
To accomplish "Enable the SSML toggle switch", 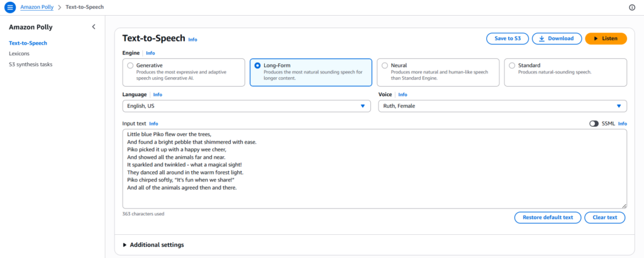I will (x=594, y=124).
